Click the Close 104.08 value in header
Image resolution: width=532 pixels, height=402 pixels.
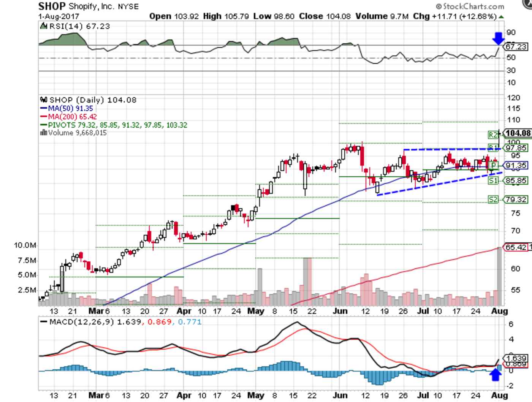325,16
